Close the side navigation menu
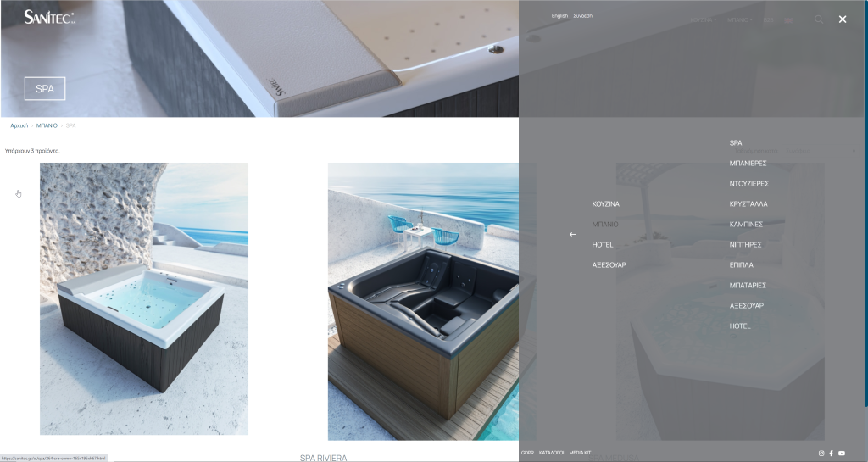Image resolution: width=868 pixels, height=462 pixels. [842, 19]
